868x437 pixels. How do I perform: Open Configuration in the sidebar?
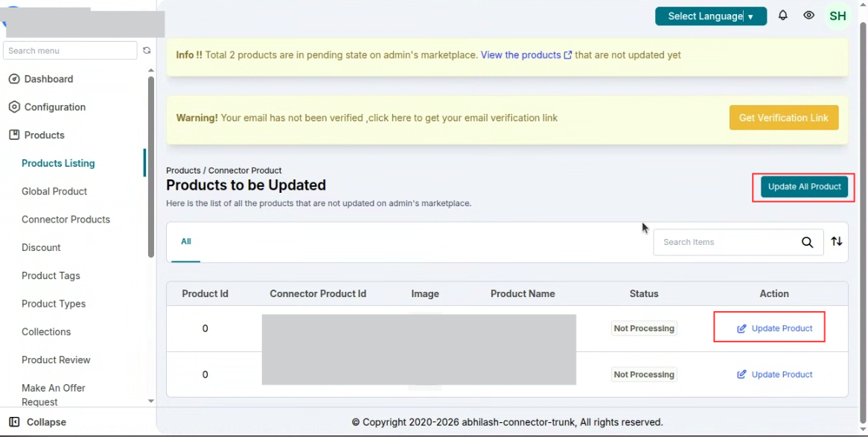(x=55, y=107)
